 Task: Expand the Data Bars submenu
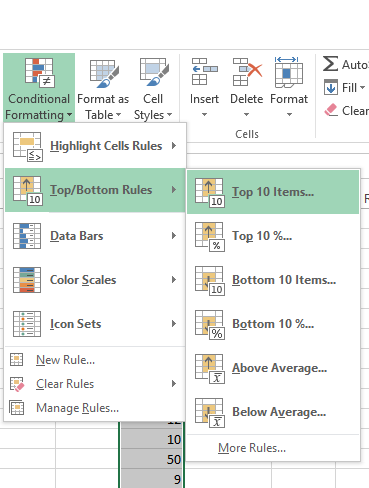click(95, 236)
